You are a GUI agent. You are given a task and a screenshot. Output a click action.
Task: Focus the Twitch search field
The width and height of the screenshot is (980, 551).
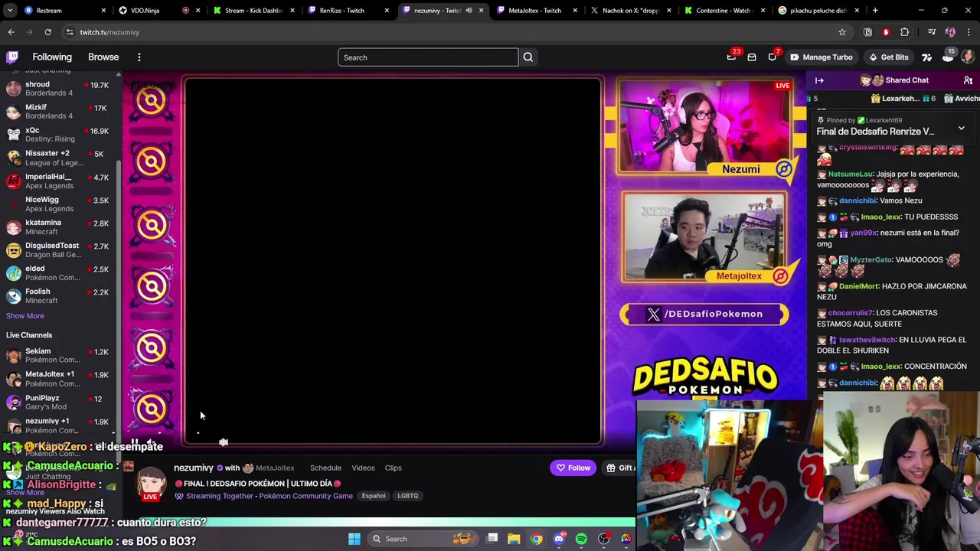(x=428, y=57)
